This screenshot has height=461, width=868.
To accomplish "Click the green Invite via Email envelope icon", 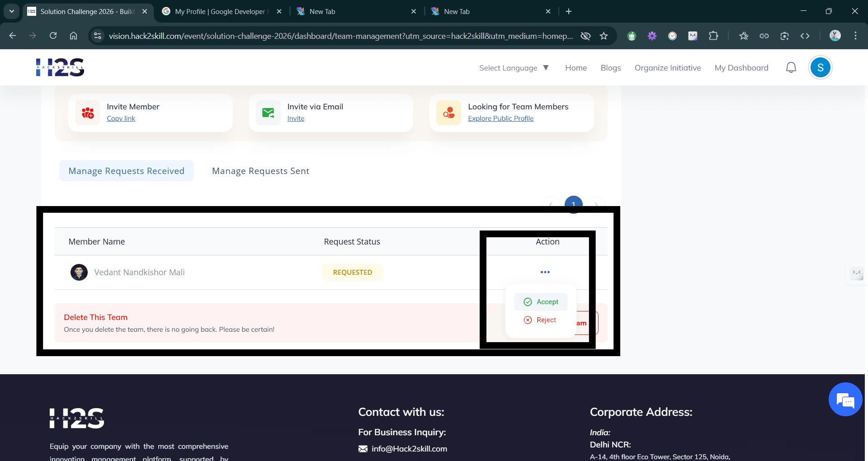I will tap(268, 113).
